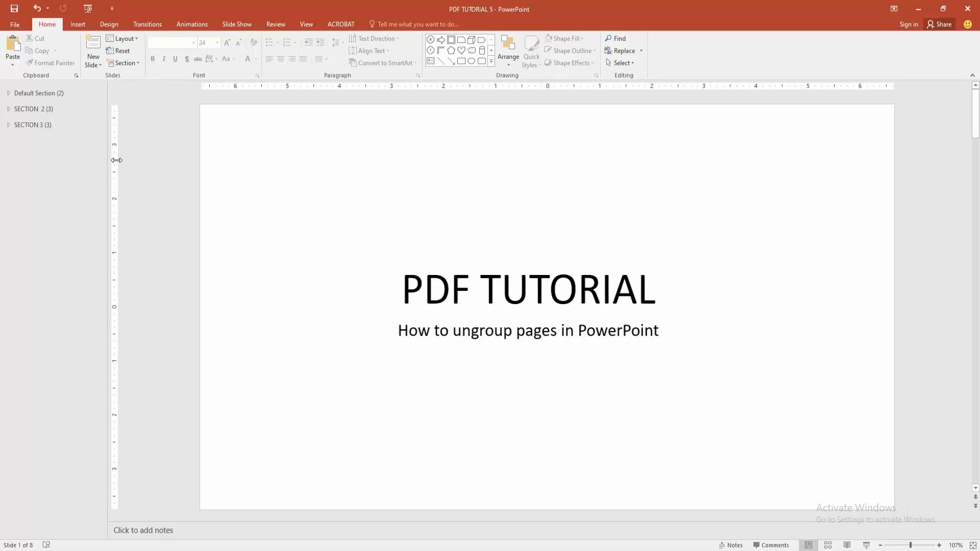This screenshot has width=980, height=551.
Task: Expand the Default Section group
Action: 9,93
